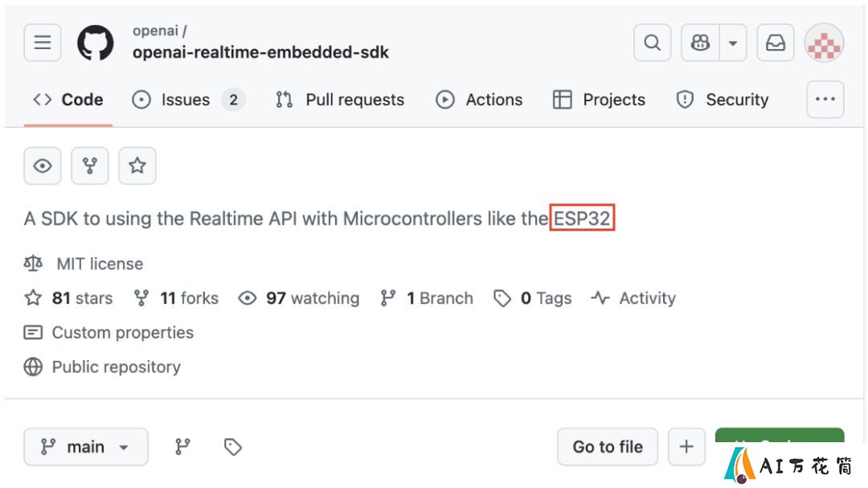Click the fork icon beside 11 forks
This screenshot has width=868, height=488.
tap(141, 298)
